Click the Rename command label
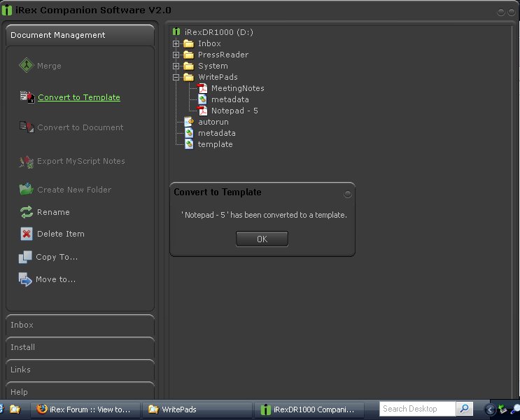The image size is (520, 420). click(x=53, y=212)
